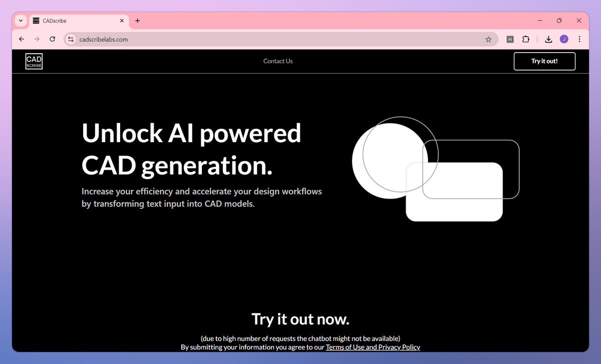This screenshot has height=364, width=601.
Task: Focus the address bar showing cadscribelabs.com
Action: click(x=280, y=39)
